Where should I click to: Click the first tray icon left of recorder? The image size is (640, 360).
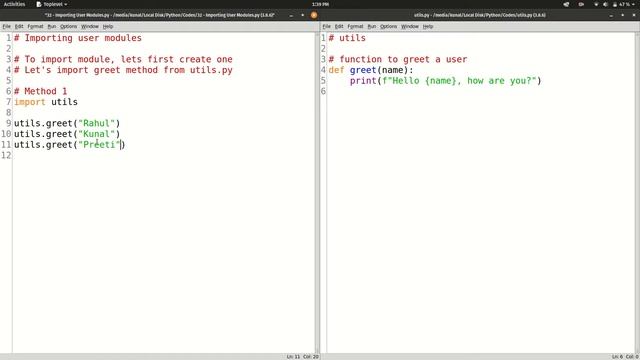click(x=566, y=4)
